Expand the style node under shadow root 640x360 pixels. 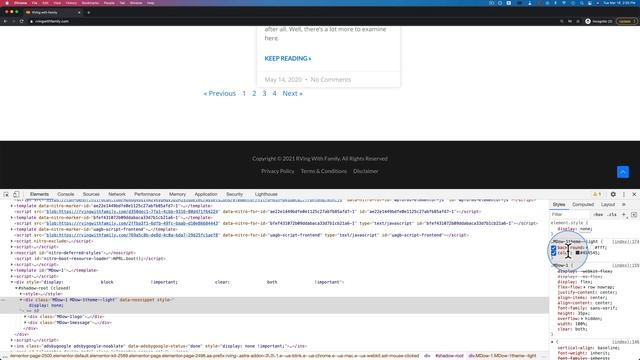coord(21,294)
